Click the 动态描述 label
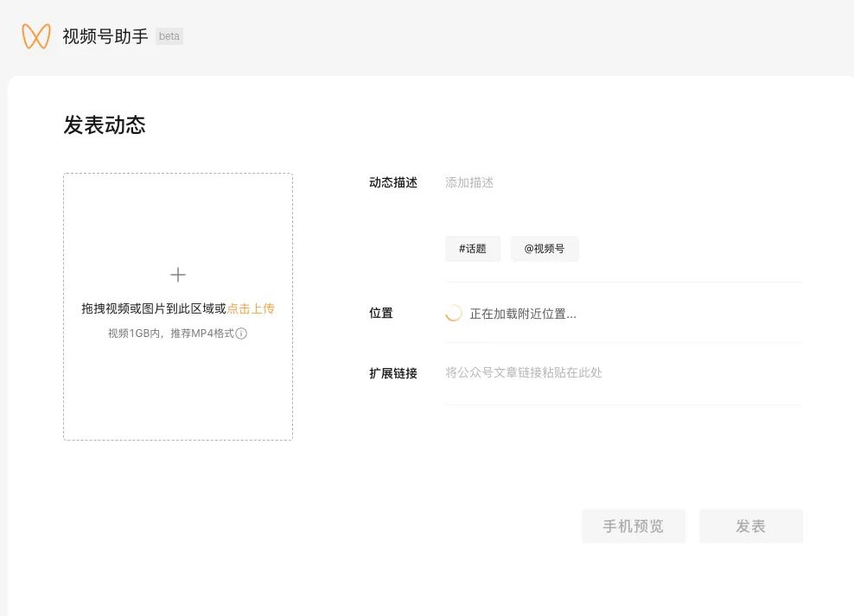This screenshot has width=854, height=616. [393, 183]
